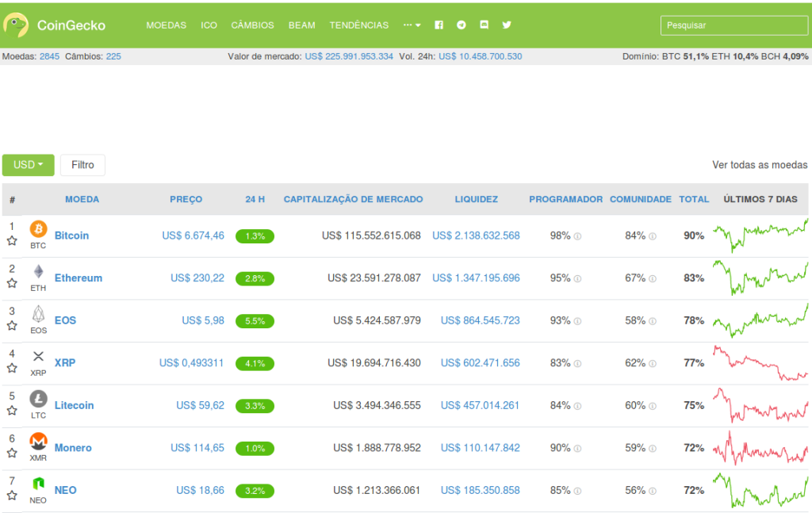Sort by the Total column
This screenshot has width=812, height=513.
pos(694,199)
